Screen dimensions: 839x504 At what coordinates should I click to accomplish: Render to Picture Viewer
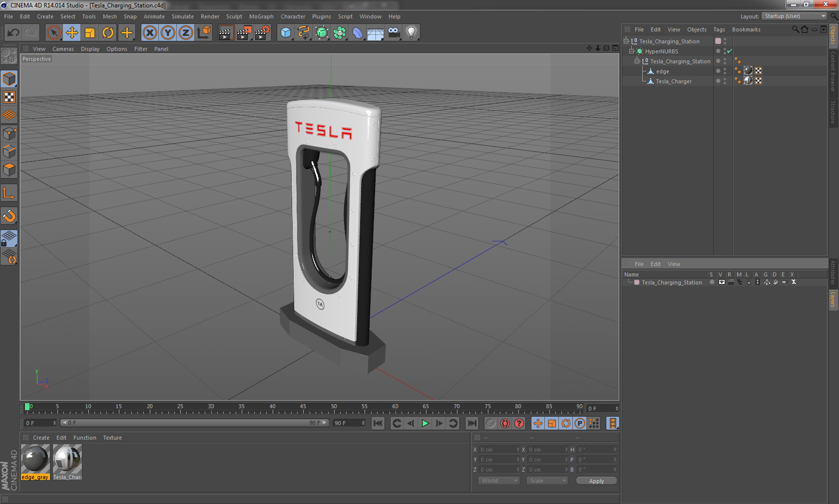coord(244,33)
